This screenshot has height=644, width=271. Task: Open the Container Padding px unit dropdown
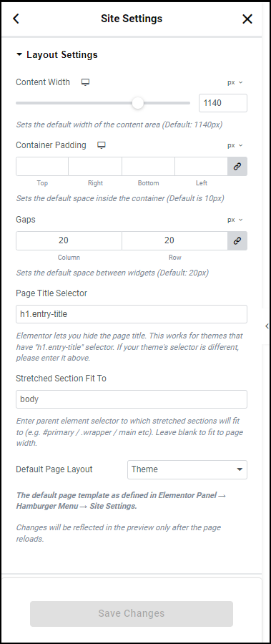click(235, 145)
